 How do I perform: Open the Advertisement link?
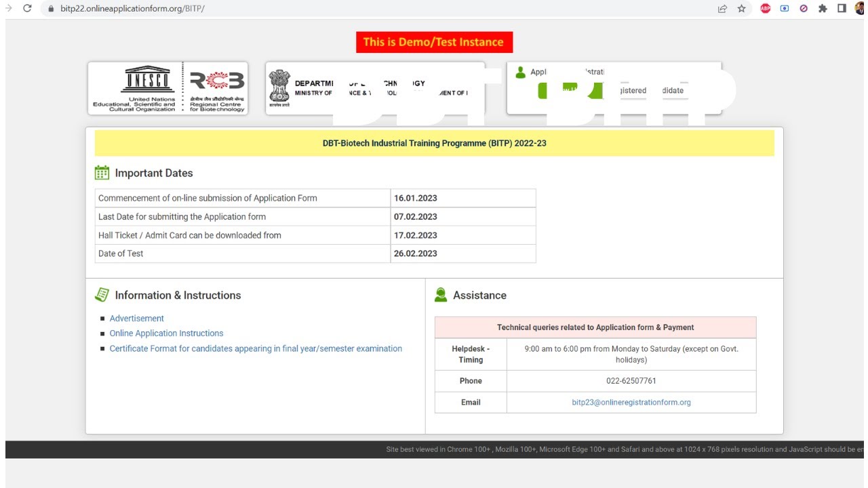137,319
